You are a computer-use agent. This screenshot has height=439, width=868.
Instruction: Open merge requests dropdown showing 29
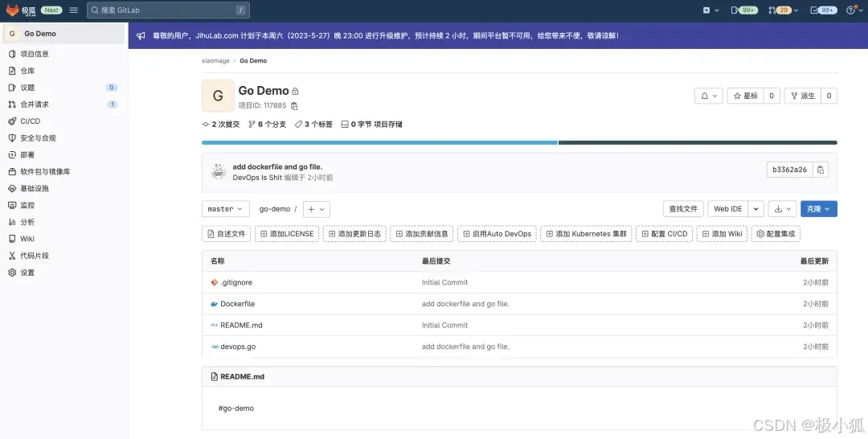(784, 10)
